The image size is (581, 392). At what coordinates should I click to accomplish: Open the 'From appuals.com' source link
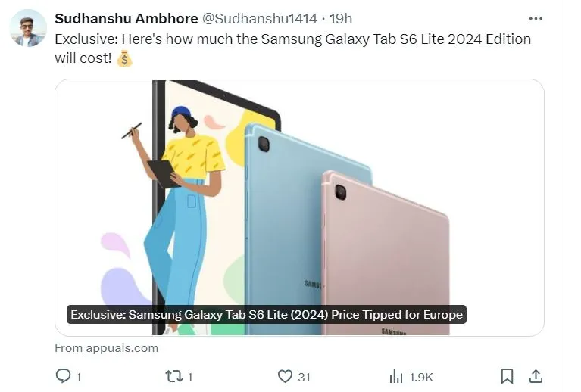(x=106, y=348)
